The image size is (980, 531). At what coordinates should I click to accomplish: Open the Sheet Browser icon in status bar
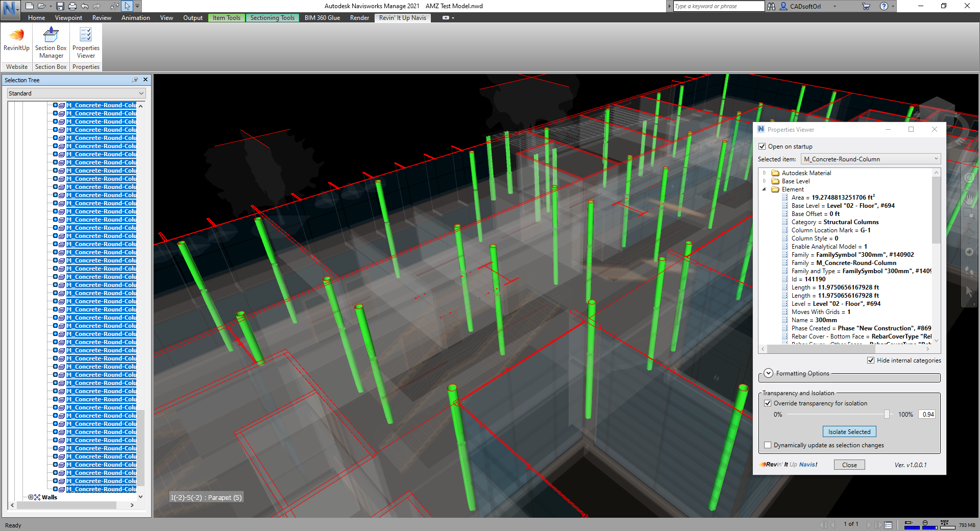pos(888,525)
